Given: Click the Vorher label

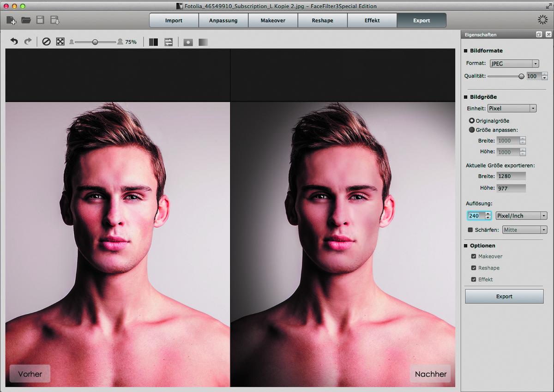Looking at the screenshot, I should (30, 374).
